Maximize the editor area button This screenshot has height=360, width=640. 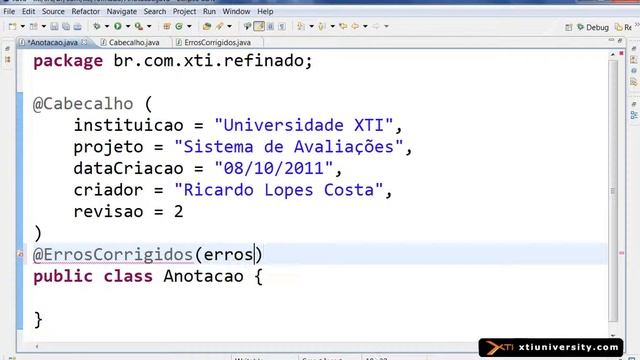point(620,40)
